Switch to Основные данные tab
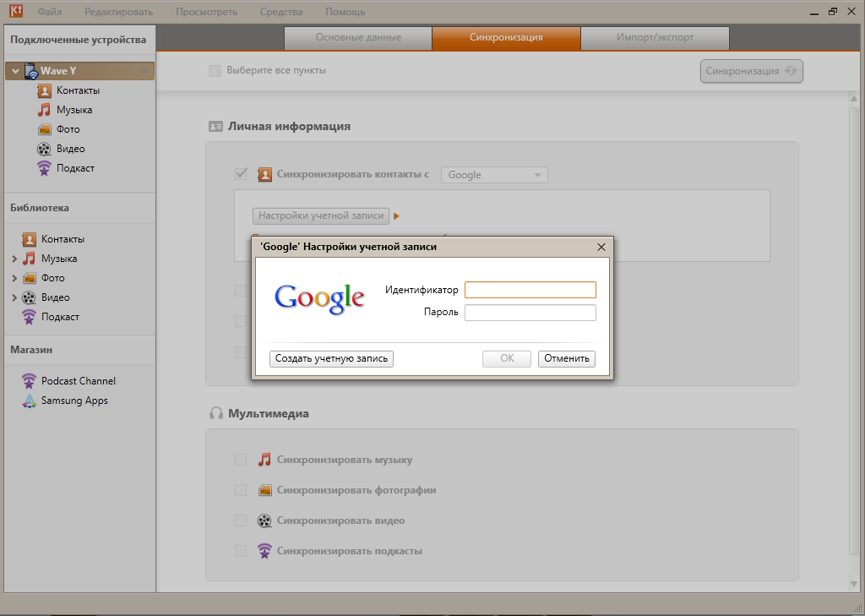The height and width of the screenshot is (616, 865). 358,38
